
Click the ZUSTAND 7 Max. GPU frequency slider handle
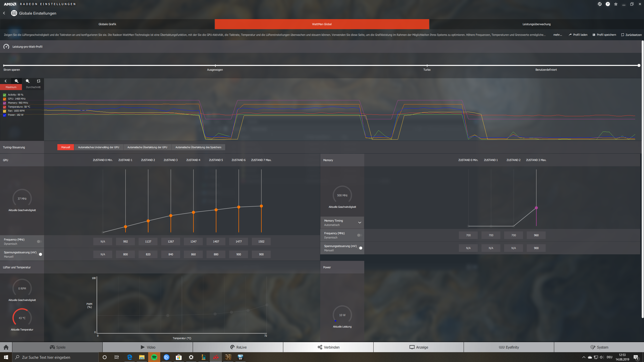coord(261,206)
